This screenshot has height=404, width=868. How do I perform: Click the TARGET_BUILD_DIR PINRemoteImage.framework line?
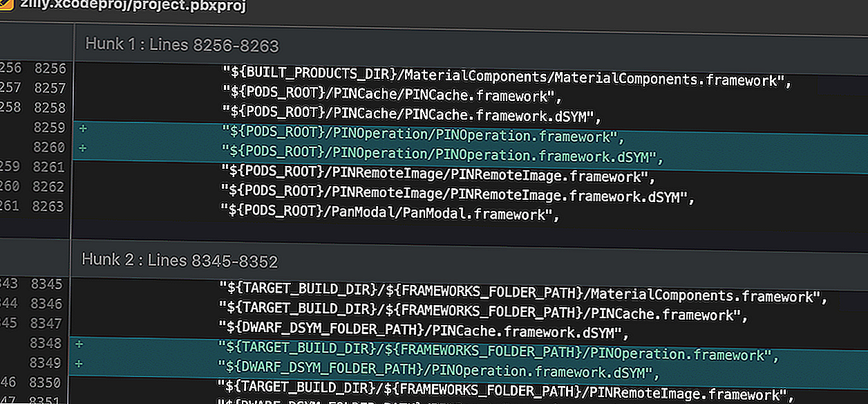506,389
